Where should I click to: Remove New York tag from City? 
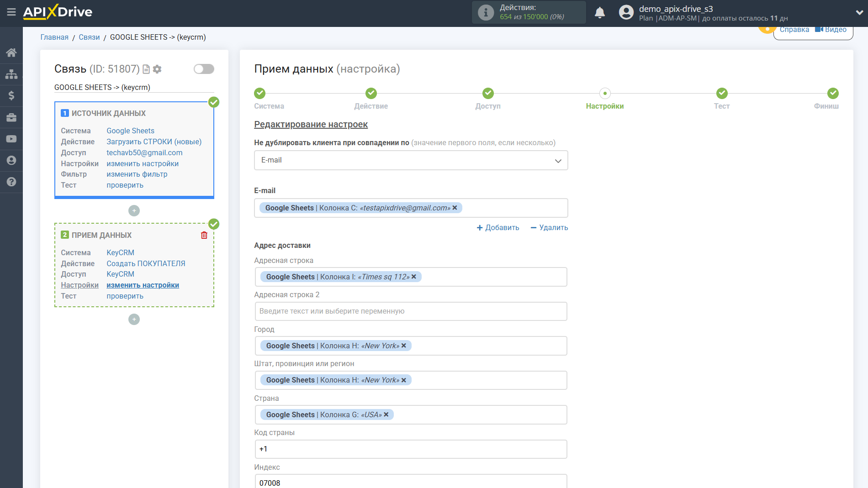coord(404,346)
